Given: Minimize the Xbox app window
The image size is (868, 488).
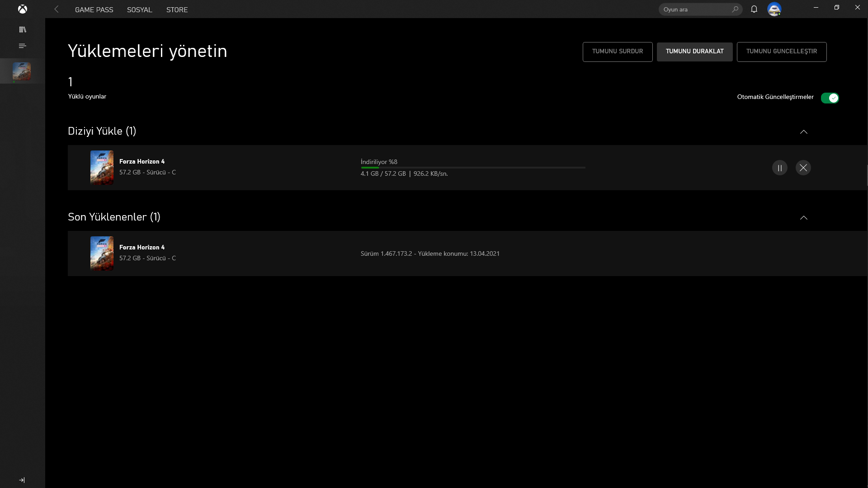Looking at the screenshot, I should (x=816, y=7).
